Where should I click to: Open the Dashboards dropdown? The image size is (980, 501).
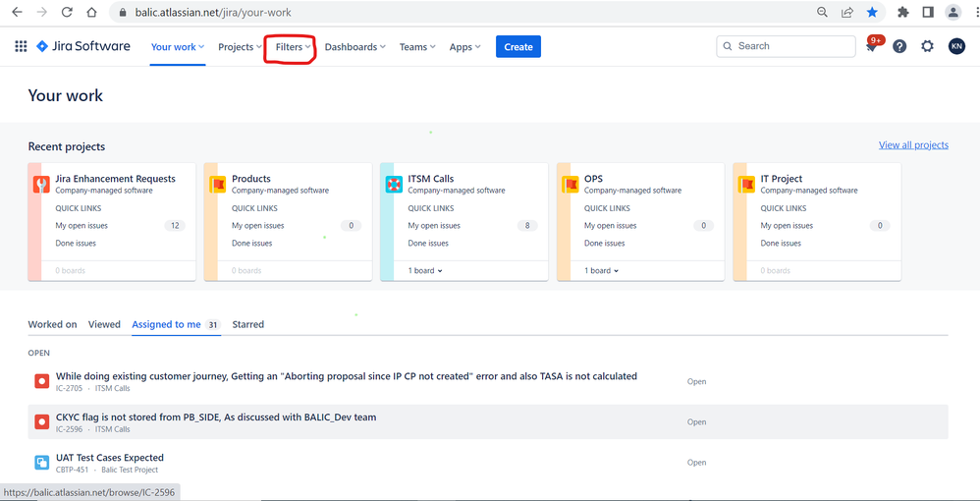[x=355, y=47]
